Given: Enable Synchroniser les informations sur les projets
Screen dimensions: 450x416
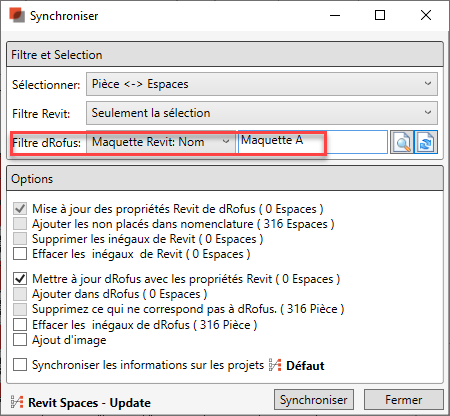Looking at the screenshot, I should click(20, 364).
